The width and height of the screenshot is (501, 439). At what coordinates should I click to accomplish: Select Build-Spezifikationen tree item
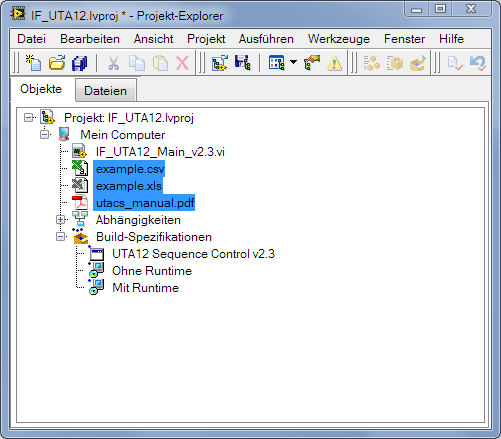coord(154,237)
